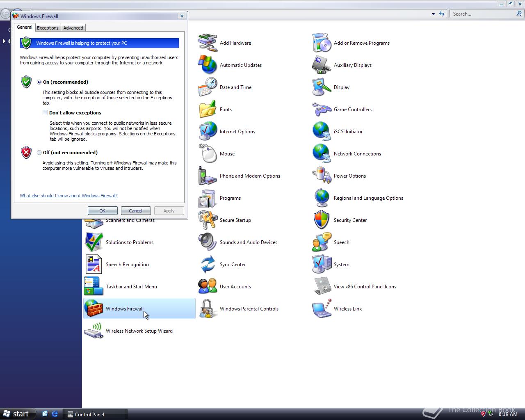Open View x86 Control Panel Icons
This screenshot has width=525, height=420.
(322, 286)
